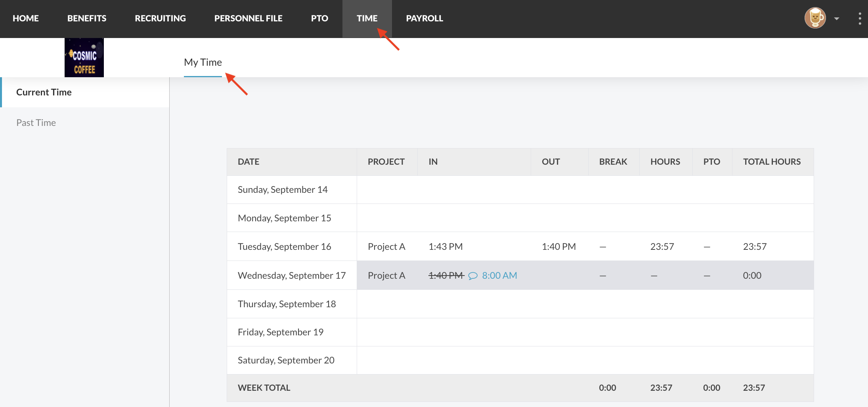Click Project A on Tuesday's entry
The height and width of the screenshot is (407, 868).
386,247
